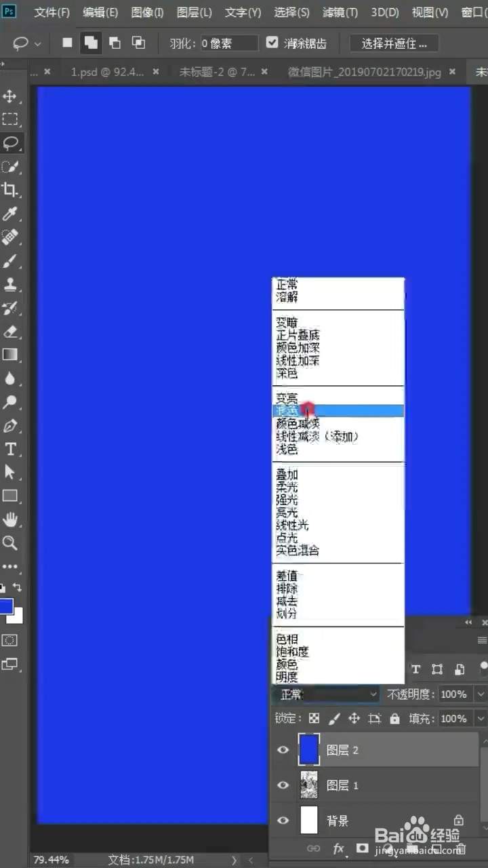Select the Horizontal Type tool
Screen dimensions: 488x868
coord(10,449)
